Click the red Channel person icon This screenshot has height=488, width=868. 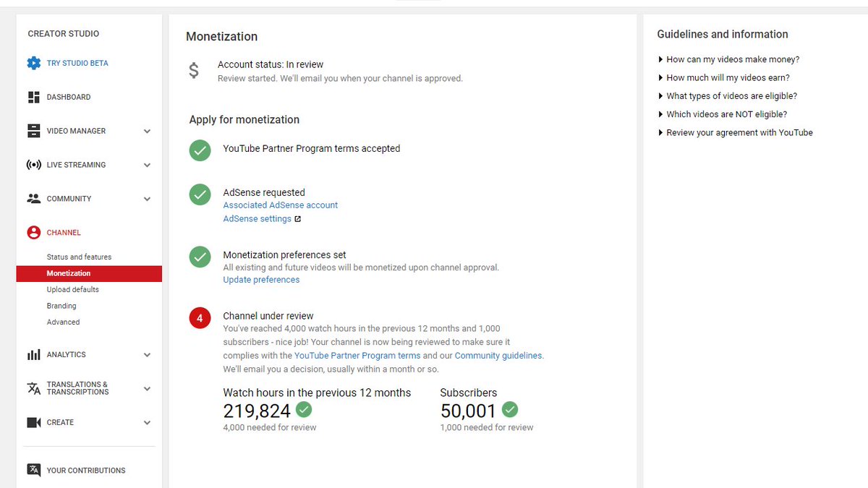click(34, 233)
